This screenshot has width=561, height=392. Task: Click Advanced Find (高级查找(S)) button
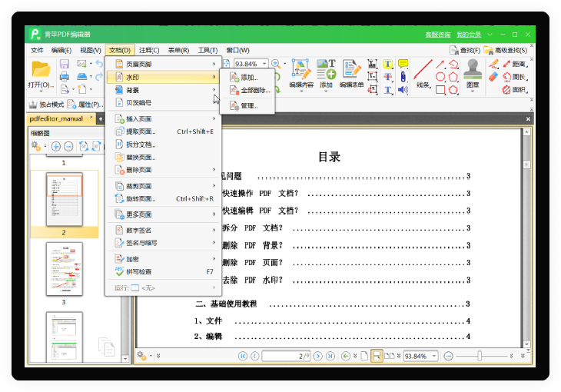click(506, 50)
